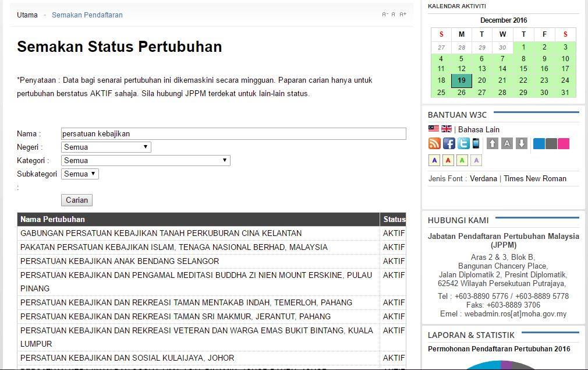Image resolution: width=588 pixels, height=370 pixels.
Task: Switch language with the UK flag icon
Action: (447, 129)
